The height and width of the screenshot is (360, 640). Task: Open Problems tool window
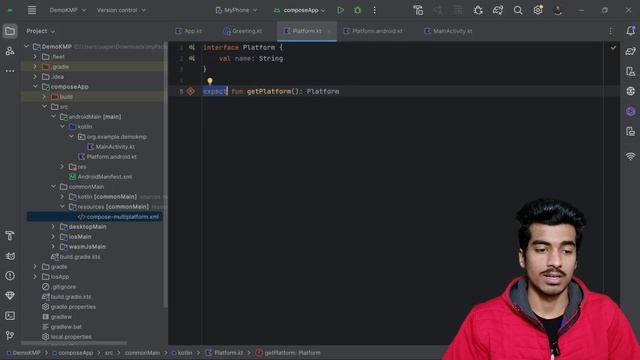point(10,276)
